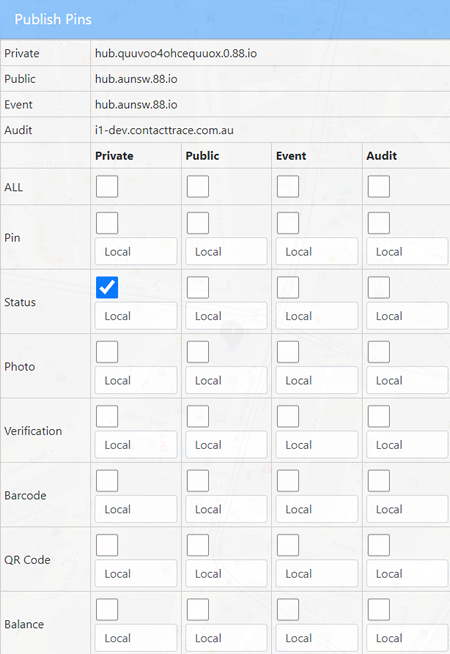Viewport: 450px width, 654px height.
Task: Open Balance Audit Local dropdown
Action: pyautogui.click(x=407, y=638)
